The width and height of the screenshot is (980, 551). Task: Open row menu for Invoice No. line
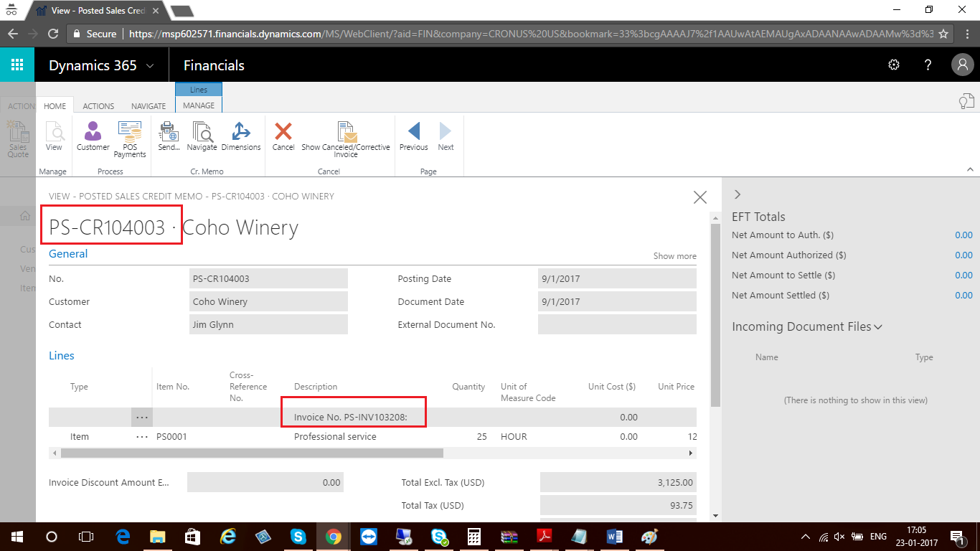click(x=142, y=417)
